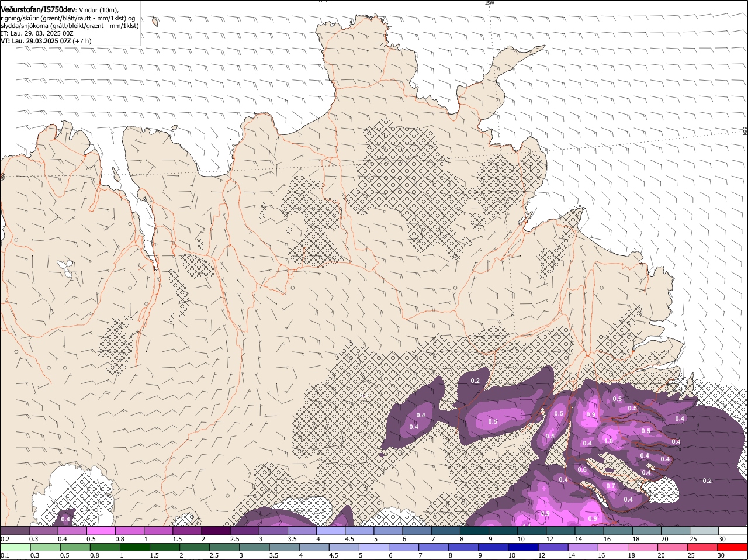Pick the 4 lavender swatch in snow scale

point(331,530)
